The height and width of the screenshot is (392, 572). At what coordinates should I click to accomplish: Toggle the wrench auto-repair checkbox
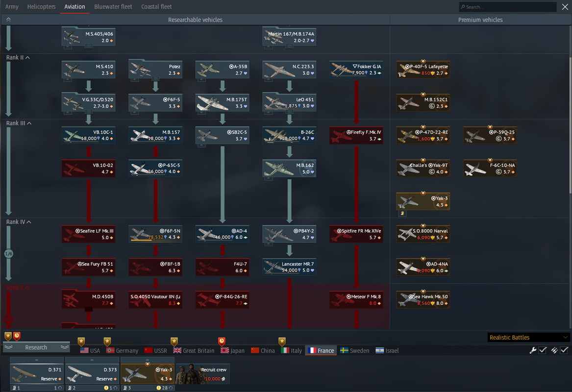(x=543, y=350)
